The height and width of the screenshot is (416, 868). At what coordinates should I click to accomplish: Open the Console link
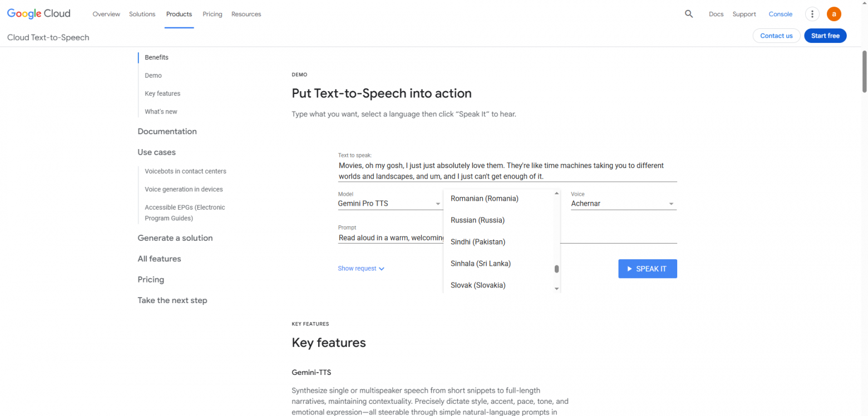tap(780, 14)
